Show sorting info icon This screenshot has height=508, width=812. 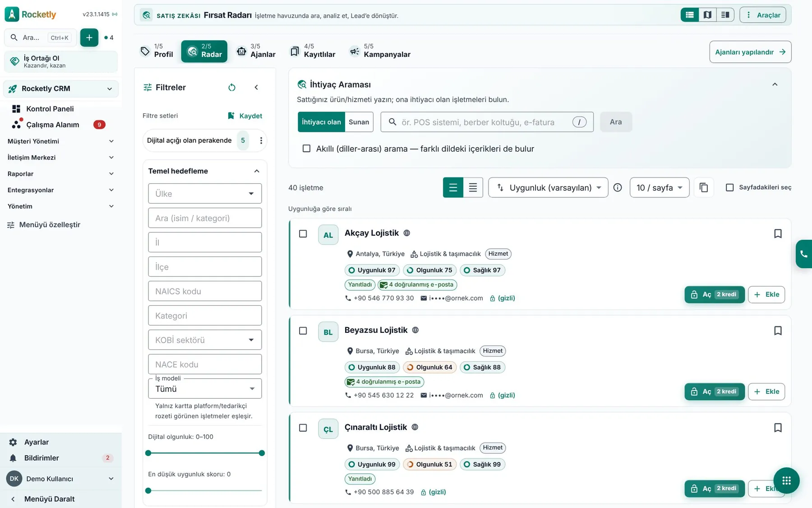(618, 187)
